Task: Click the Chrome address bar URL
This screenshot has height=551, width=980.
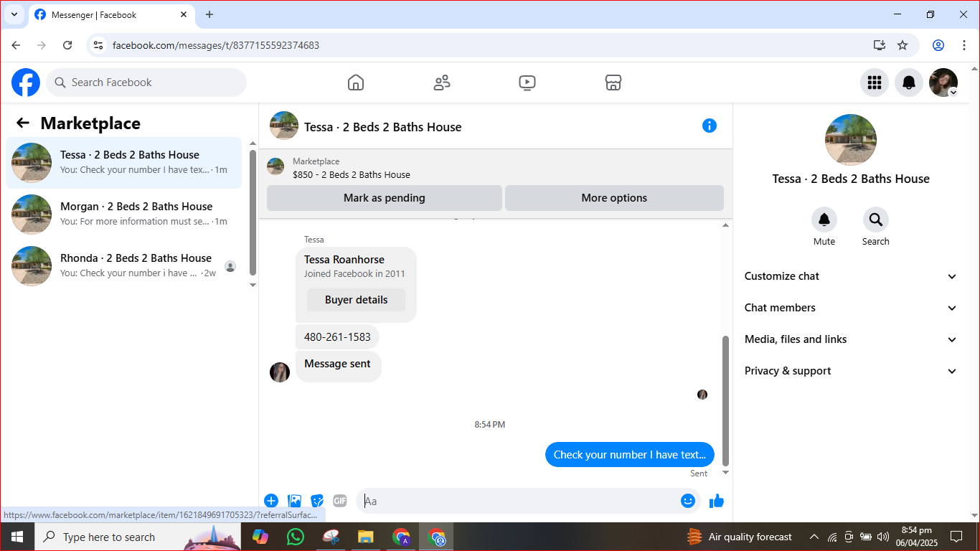Action: click(216, 45)
